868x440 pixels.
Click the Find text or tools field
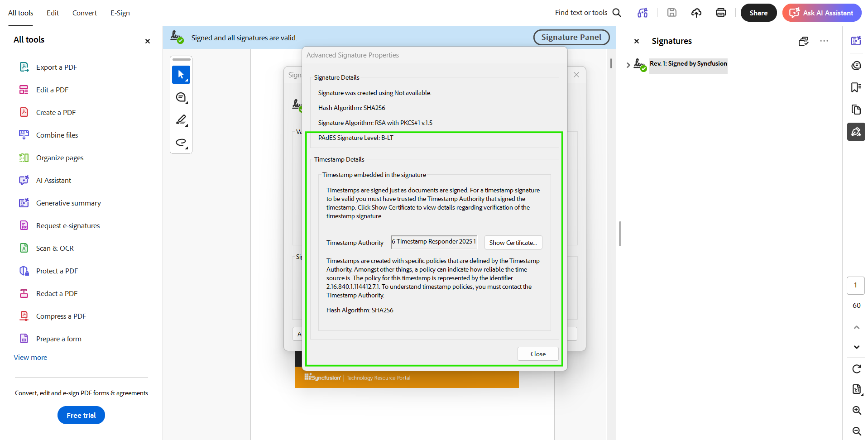[x=581, y=13]
